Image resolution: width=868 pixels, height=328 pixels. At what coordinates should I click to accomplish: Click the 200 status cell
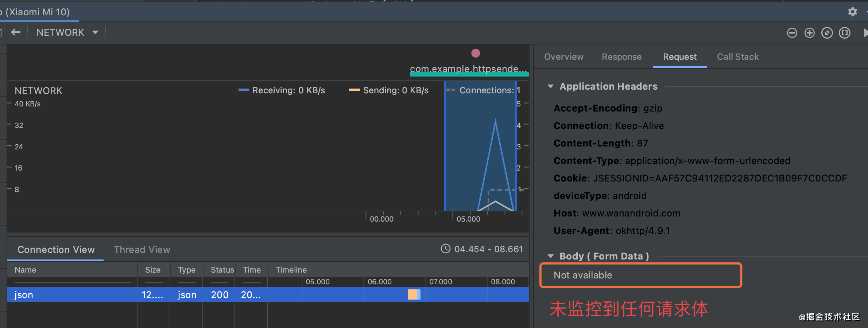[219, 294]
